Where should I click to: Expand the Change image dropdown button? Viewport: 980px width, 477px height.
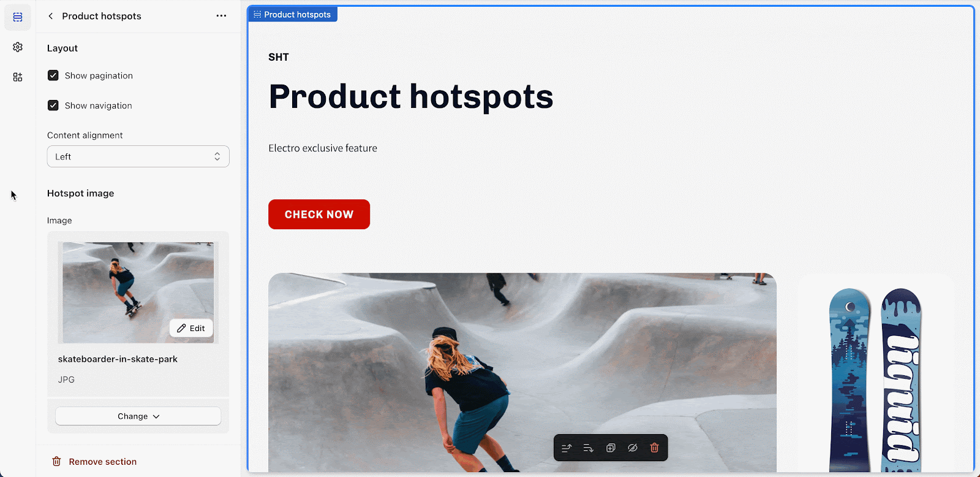[138, 416]
